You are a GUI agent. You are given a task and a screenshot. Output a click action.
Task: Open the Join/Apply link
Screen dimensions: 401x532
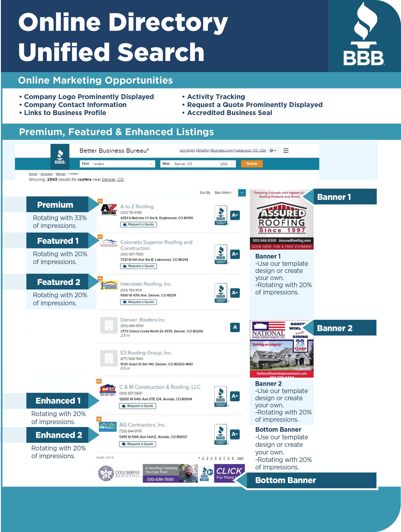coord(187,151)
